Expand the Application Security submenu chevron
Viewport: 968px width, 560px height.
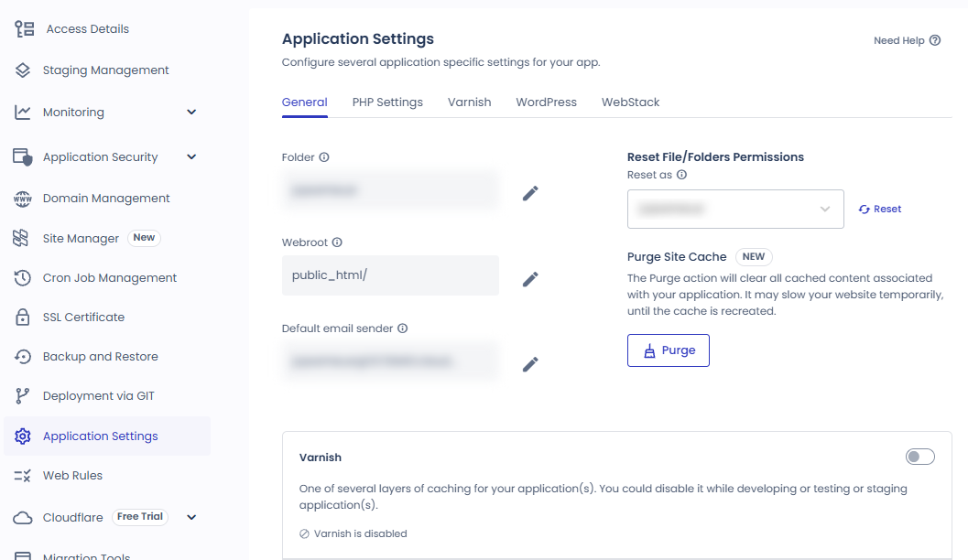[x=191, y=156]
